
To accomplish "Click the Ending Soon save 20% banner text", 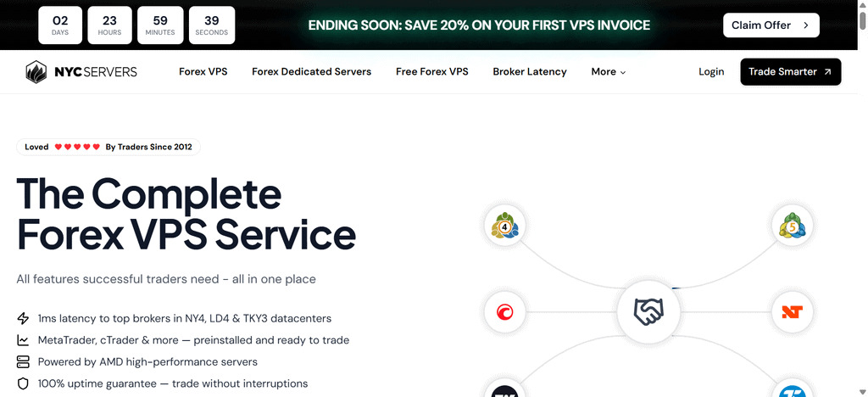I will click(x=479, y=25).
